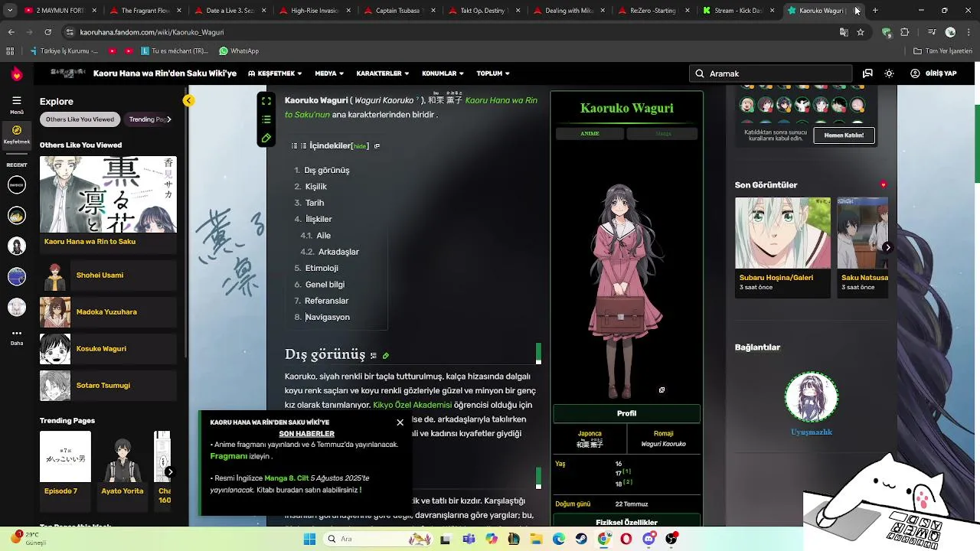Hide the İçindekiler table of contents
This screenshot has height=551, width=980.
(x=360, y=146)
